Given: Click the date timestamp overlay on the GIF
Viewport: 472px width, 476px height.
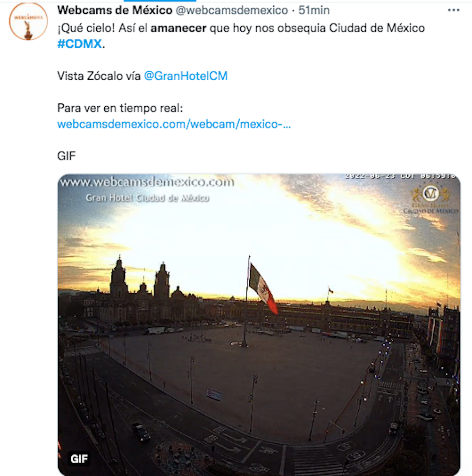Looking at the screenshot, I should point(400,177).
